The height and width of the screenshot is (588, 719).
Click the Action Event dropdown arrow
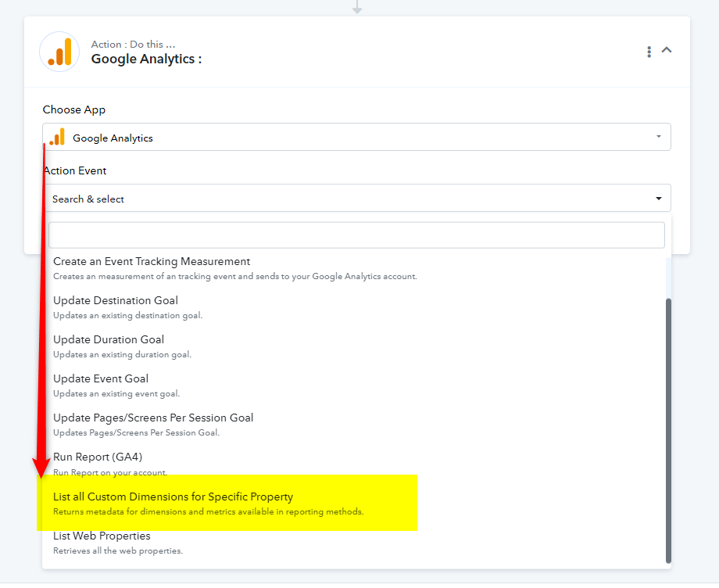[x=658, y=199]
